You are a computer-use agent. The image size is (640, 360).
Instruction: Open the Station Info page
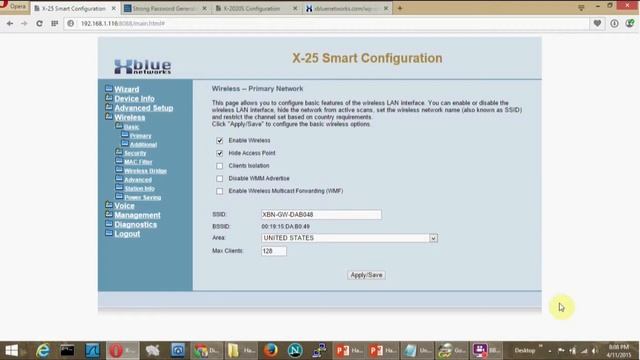tap(139, 189)
